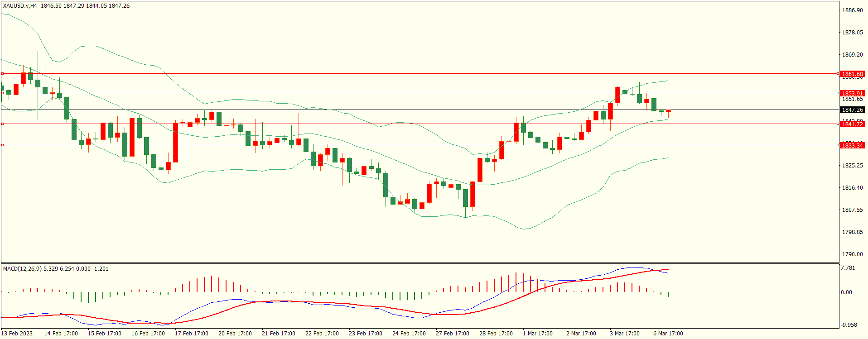The width and height of the screenshot is (868, 339).
Task: Select the rightmost candle on the chart
Action: point(668,111)
